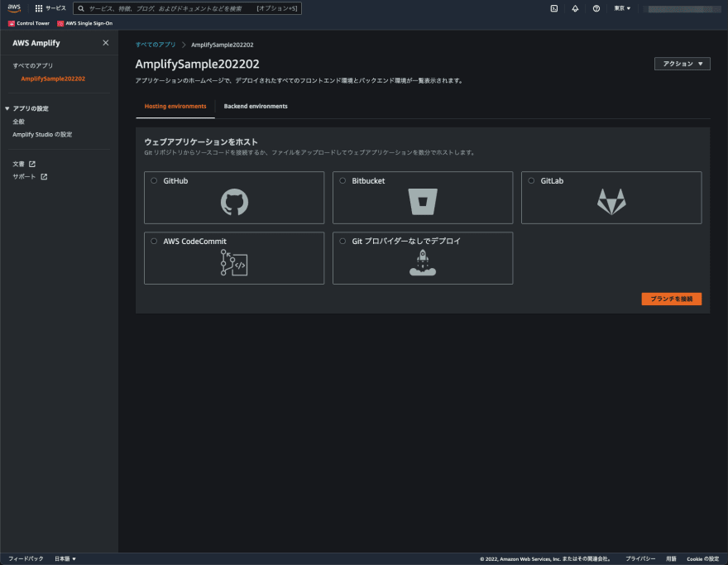This screenshot has width=728, height=565.
Task: Open CloudShell terminal icon in header
Action: (x=554, y=8)
